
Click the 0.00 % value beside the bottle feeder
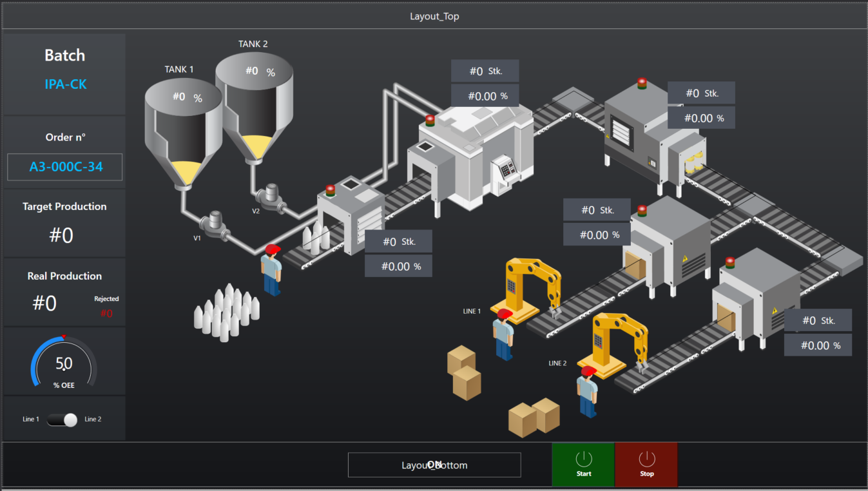(x=398, y=266)
